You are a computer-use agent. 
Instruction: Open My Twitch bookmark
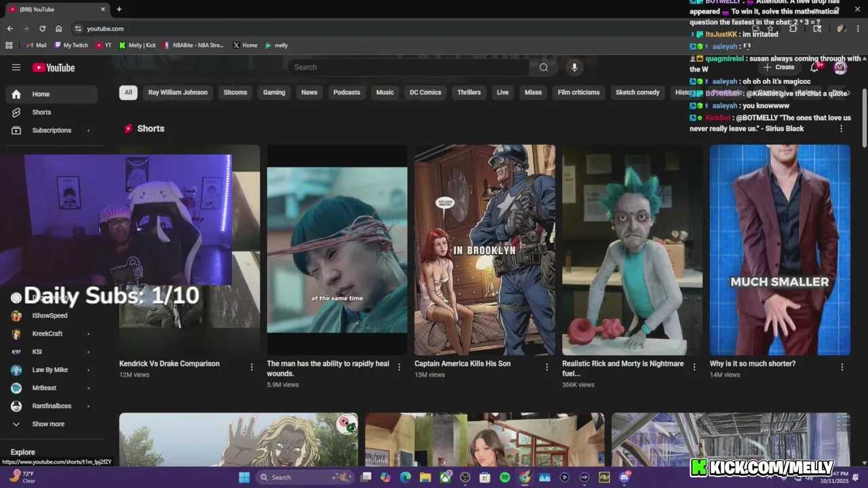coord(71,45)
